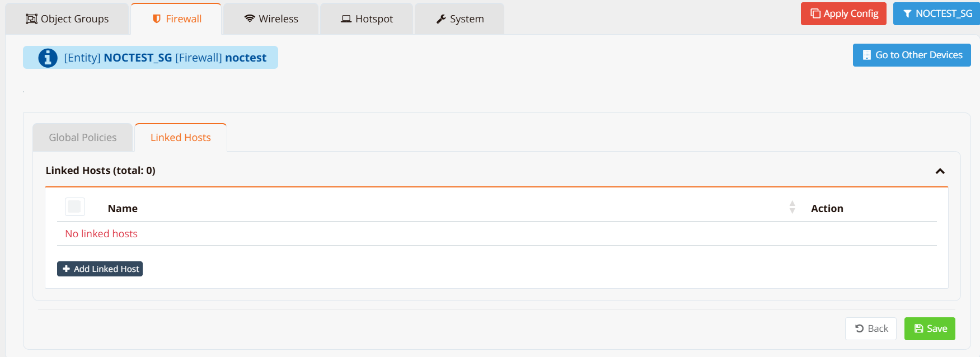Sort the table by Name arrows
Screen dimensions: 980x357
(x=792, y=208)
